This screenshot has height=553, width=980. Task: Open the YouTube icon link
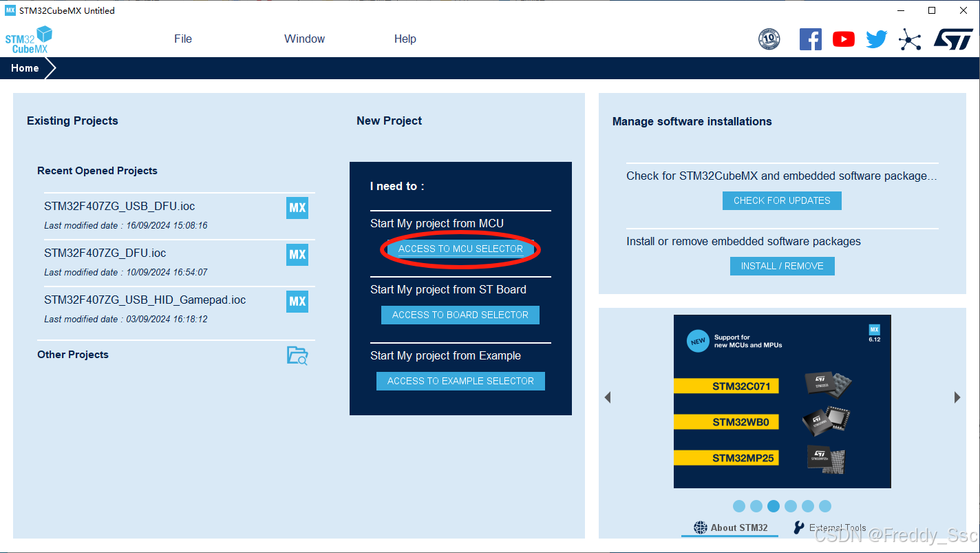(x=844, y=39)
